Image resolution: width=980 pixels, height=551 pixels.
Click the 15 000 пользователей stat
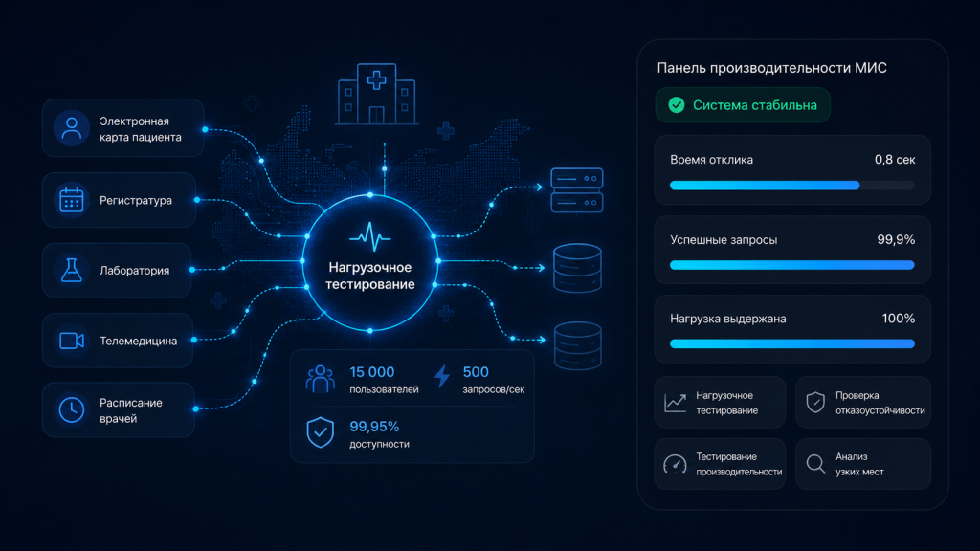[384, 379]
